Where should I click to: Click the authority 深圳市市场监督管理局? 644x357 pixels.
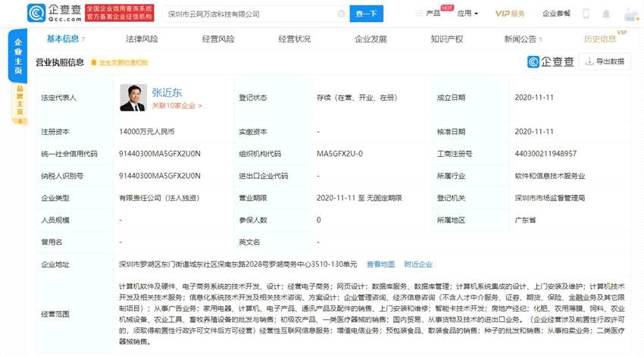point(550,198)
